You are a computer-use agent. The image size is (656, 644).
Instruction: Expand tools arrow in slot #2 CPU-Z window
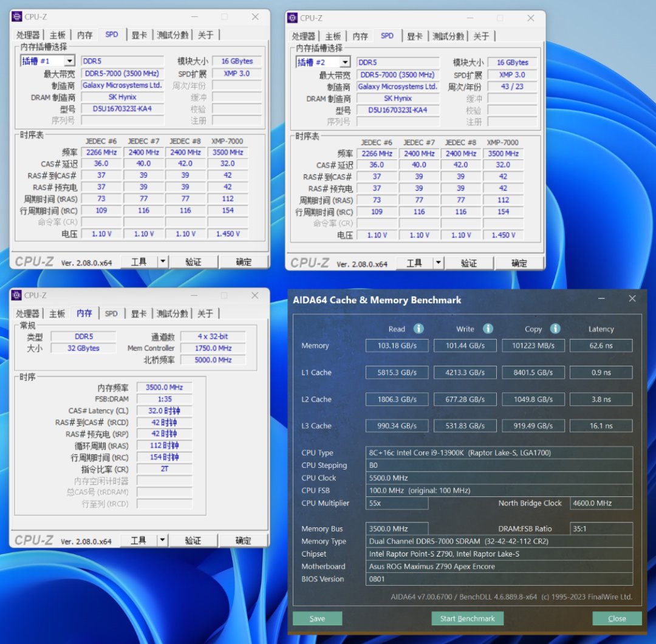tap(438, 263)
